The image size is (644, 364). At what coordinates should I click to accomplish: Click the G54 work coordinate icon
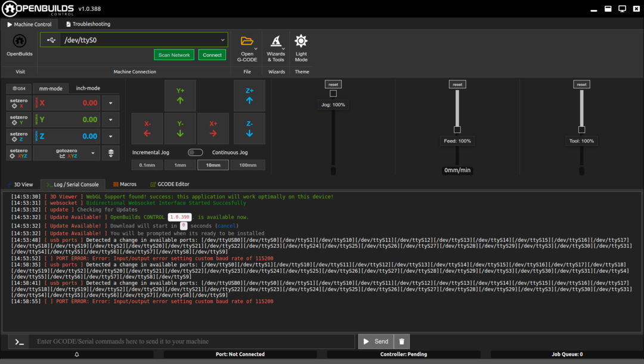pyautogui.click(x=19, y=88)
